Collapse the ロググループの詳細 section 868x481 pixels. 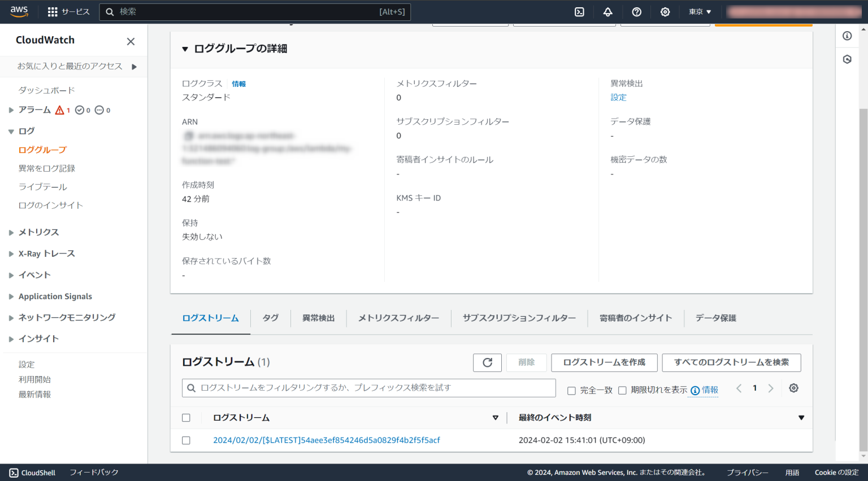point(185,49)
